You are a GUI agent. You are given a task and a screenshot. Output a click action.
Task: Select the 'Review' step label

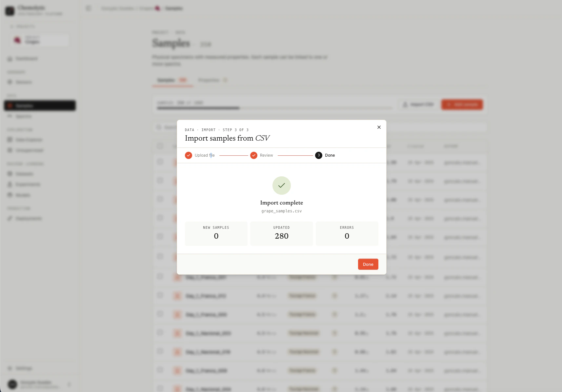[266, 155]
